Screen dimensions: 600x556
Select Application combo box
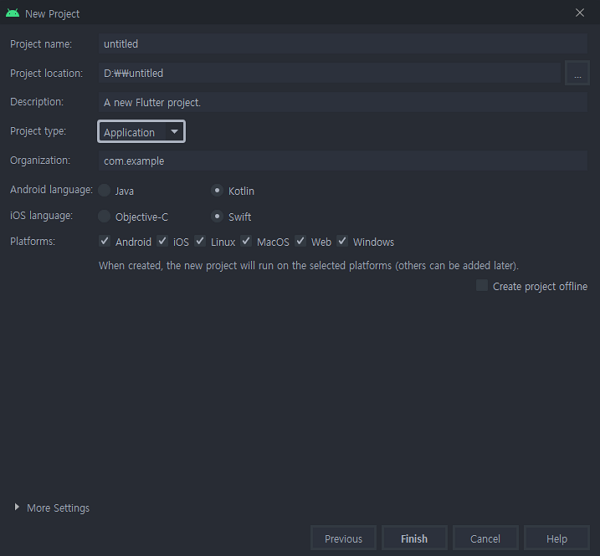(x=141, y=132)
